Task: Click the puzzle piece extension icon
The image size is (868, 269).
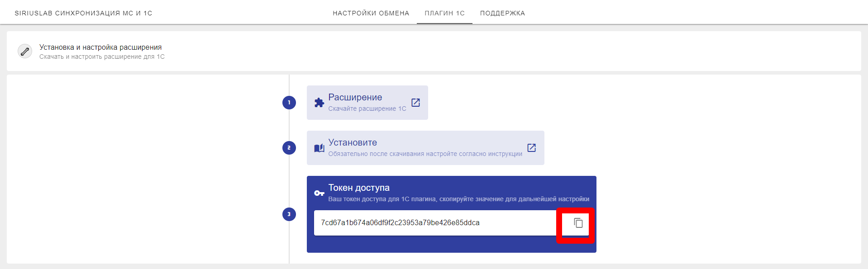Action: 319,103
